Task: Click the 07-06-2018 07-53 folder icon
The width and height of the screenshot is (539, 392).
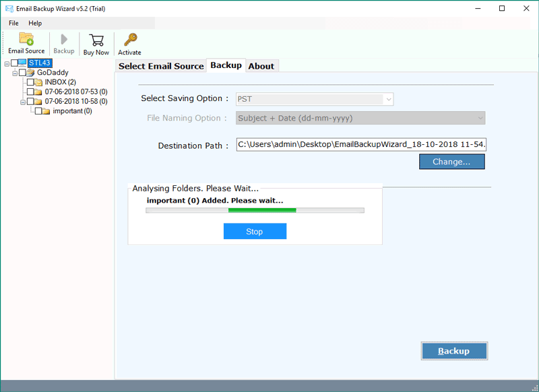Action: [38, 92]
